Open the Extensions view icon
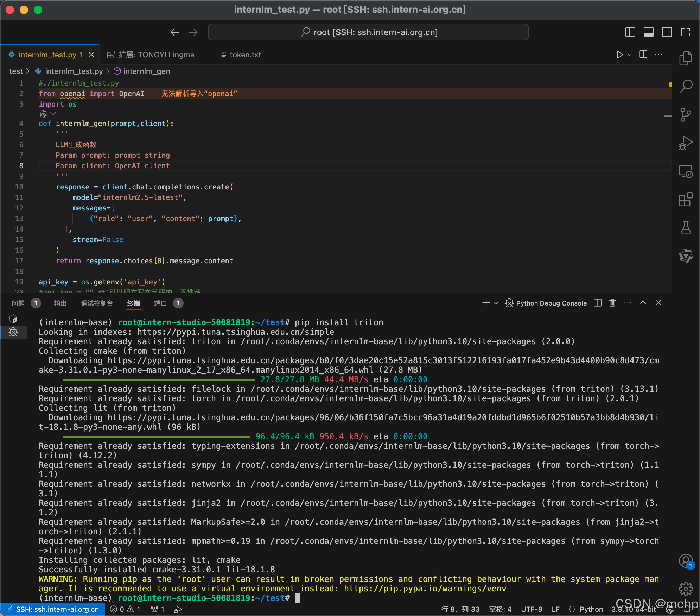 (x=685, y=200)
